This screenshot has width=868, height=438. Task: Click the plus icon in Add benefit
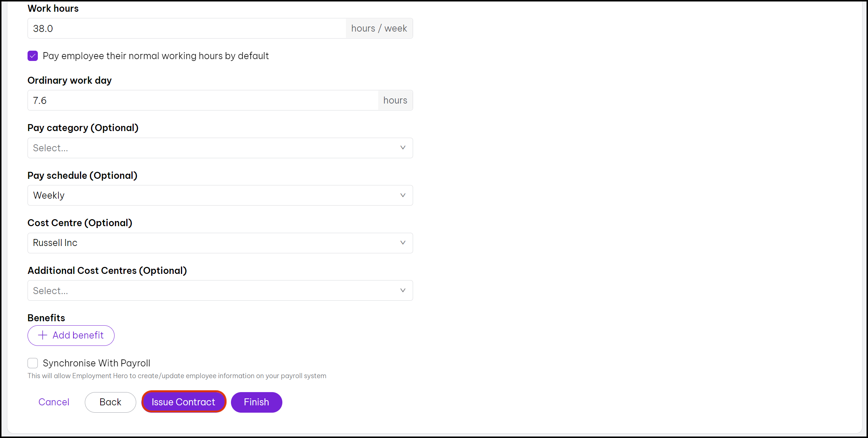tap(43, 335)
